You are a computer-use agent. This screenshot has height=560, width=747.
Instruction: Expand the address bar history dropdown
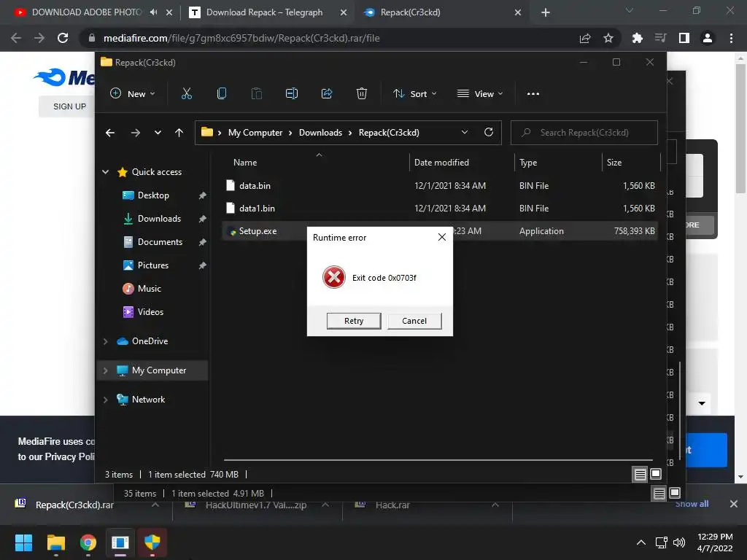click(465, 133)
